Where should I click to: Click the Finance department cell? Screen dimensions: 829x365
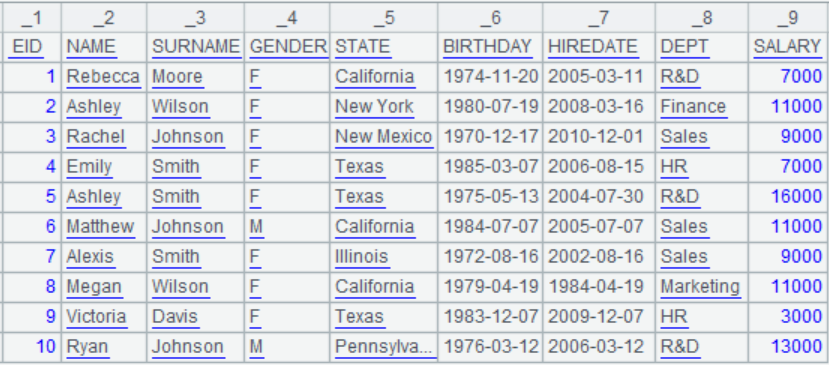coord(702,107)
